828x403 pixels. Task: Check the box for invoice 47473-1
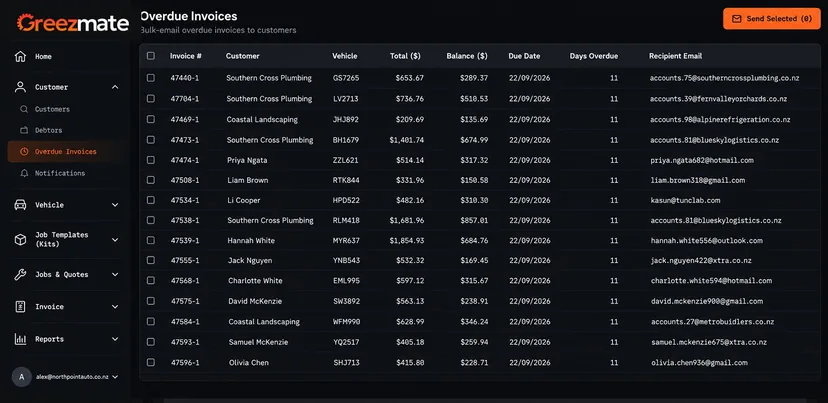[x=151, y=140]
